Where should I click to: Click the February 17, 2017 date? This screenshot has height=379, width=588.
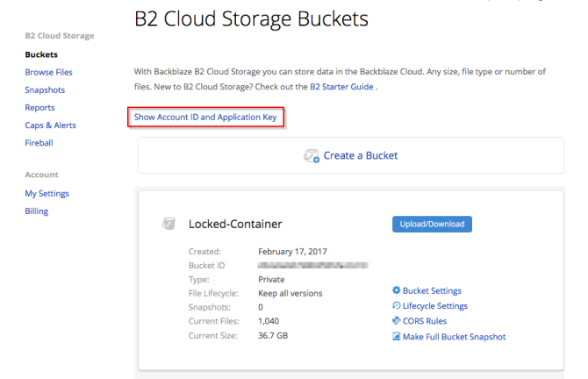pyautogui.click(x=292, y=252)
